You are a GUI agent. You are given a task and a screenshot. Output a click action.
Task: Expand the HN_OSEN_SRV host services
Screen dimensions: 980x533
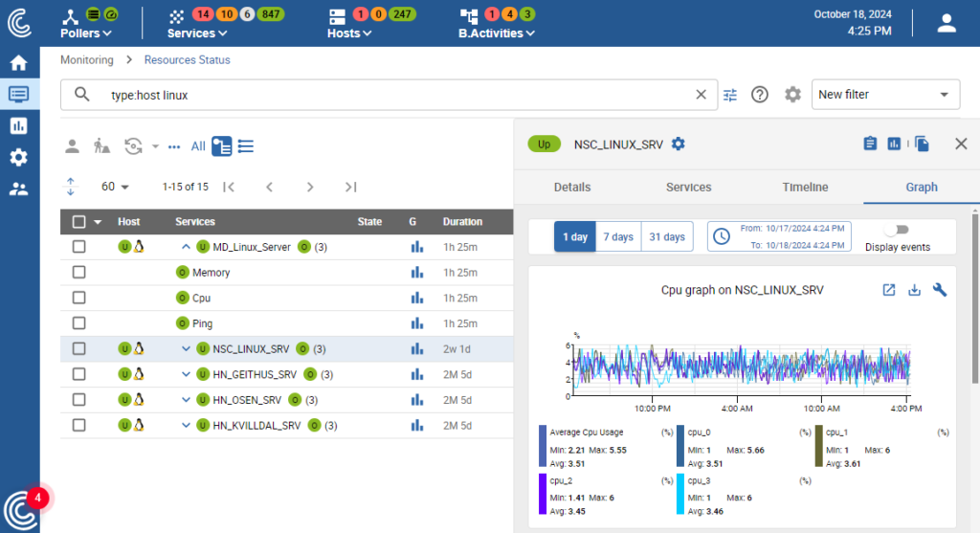(187, 400)
